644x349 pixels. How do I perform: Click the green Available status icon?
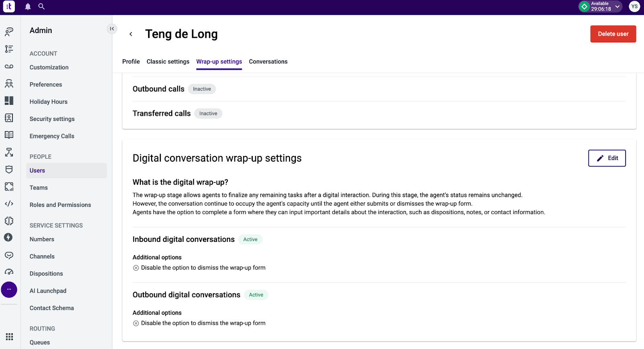584,6
